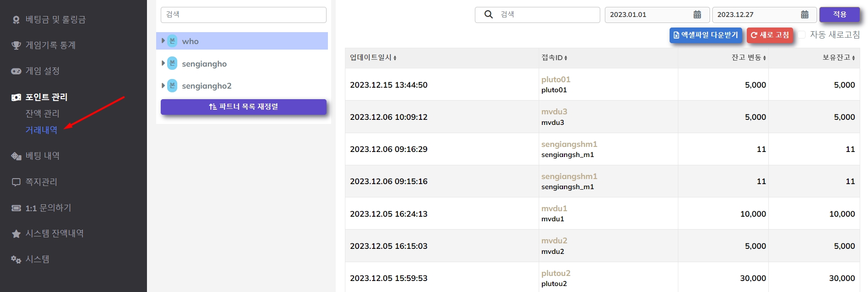Click the magnifier icon in the table search box
Viewport: 868px width, 292px height.
point(489,15)
